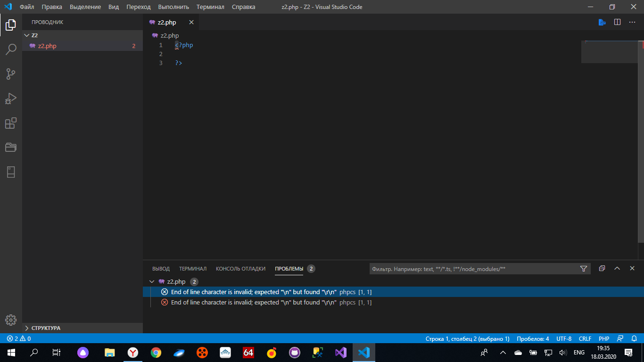
Task: Open the feedback icon in the status bar
Action: click(620, 338)
